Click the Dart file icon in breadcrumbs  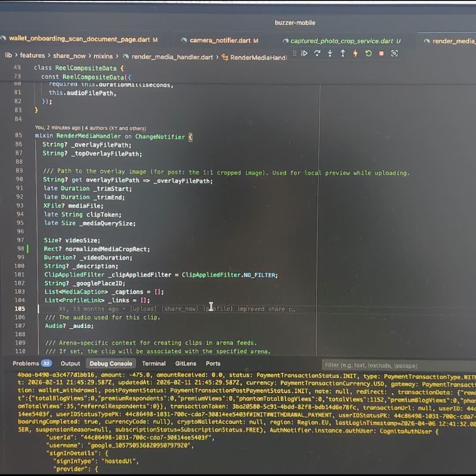[x=126, y=56]
